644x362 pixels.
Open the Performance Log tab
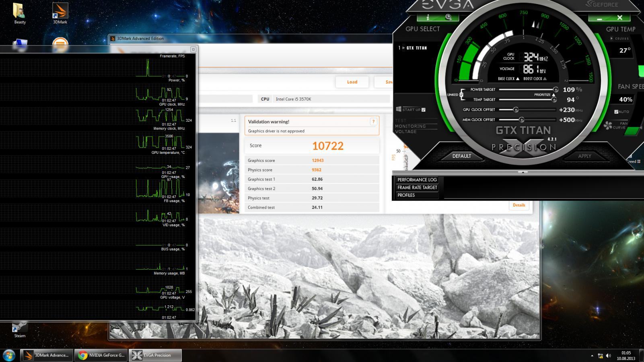coord(417,180)
